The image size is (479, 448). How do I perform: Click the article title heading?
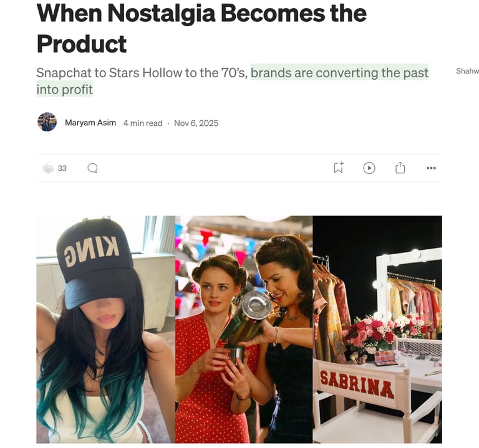click(x=201, y=29)
